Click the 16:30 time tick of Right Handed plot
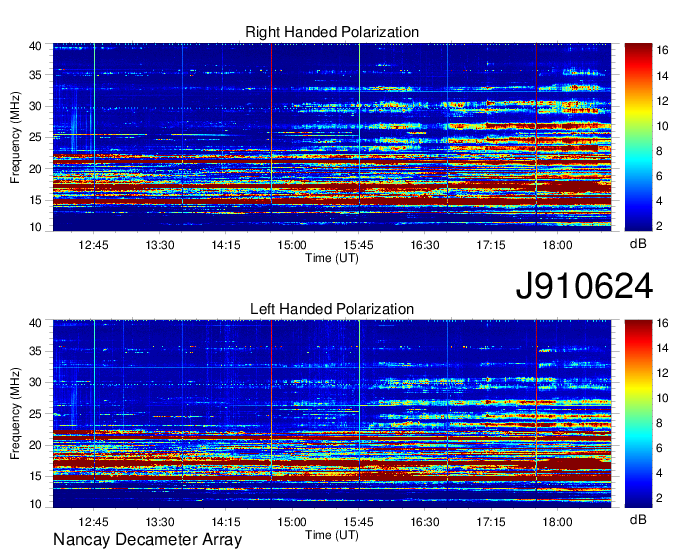Image resolution: width=680 pixels, height=552 pixels. pyautogui.click(x=425, y=245)
